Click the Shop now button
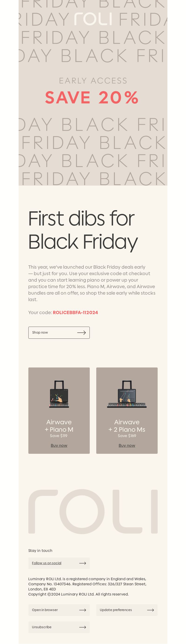The height and width of the screenshot is (644, 186). pos(59,332)
